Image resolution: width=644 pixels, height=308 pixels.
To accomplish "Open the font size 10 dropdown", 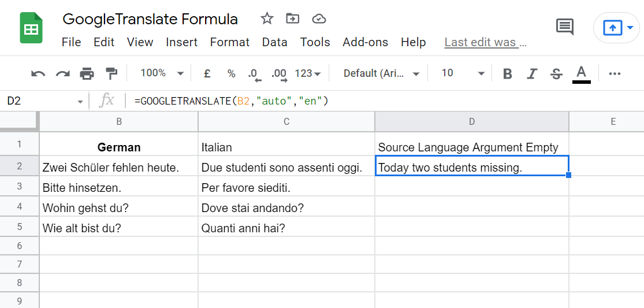I will pyautogui.click(x=463, y=73).
